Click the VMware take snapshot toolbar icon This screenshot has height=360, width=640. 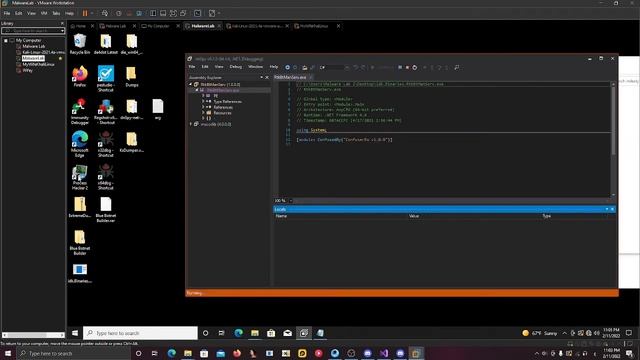[118, 13]
